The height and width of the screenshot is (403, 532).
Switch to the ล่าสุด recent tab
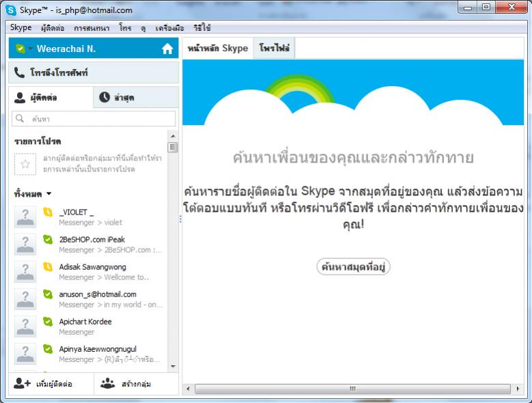click(x=136, y=98)
